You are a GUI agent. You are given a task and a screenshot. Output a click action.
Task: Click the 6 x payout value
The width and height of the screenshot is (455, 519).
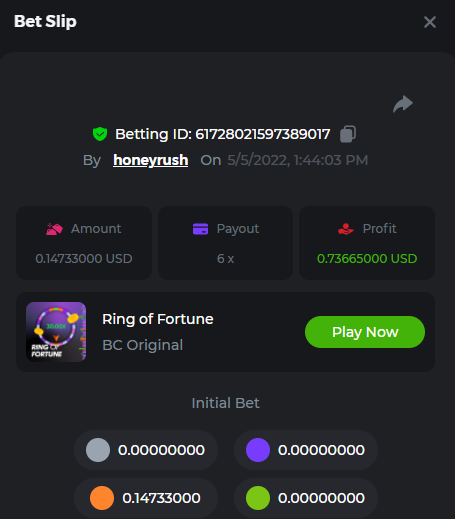coord(225,259)
